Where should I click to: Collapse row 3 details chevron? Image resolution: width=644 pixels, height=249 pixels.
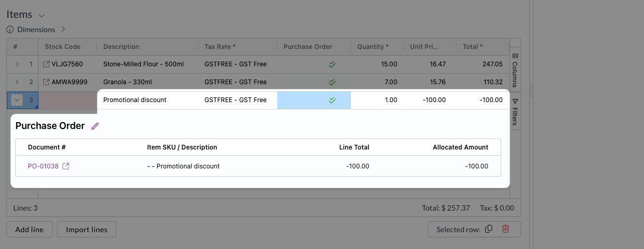click(17, 100)
